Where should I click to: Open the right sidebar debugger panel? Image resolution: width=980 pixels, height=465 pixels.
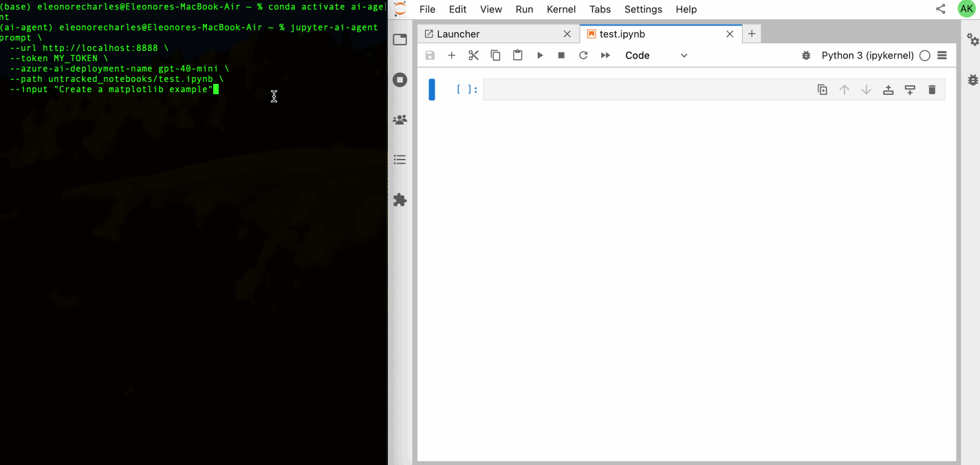coord(972,80)
